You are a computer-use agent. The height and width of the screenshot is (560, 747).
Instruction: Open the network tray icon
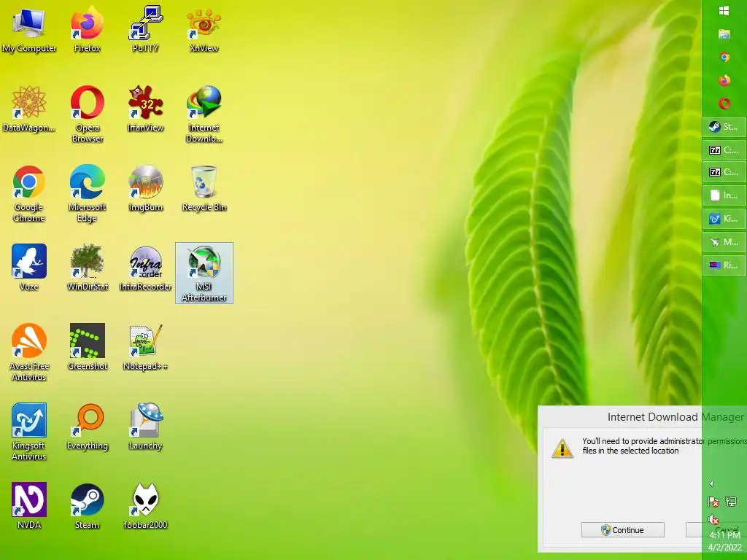click(731, 501)
